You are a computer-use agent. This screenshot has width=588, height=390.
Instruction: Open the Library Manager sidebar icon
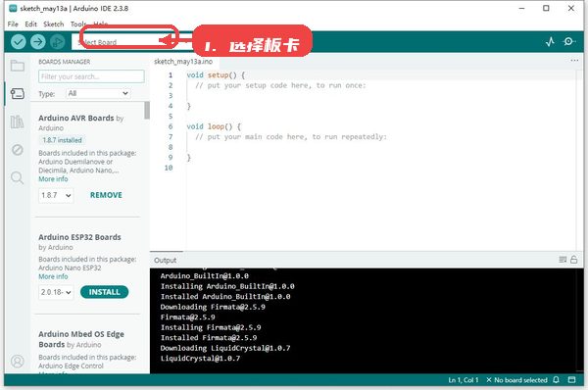tap(18, 122)
